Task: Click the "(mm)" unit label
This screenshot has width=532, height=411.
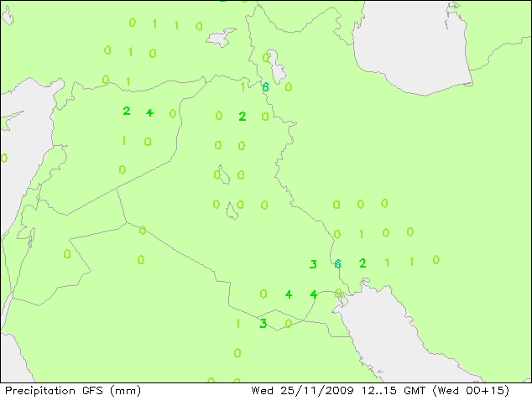Action: coord(125,391)
